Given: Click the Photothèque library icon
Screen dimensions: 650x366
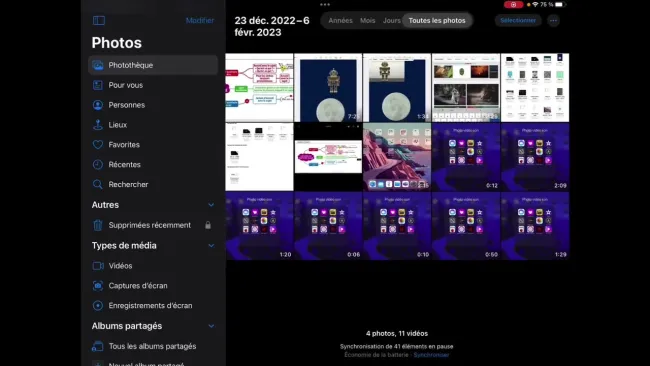Looking at the screenshot, I should pyautogui.click(x=98, y=65).
